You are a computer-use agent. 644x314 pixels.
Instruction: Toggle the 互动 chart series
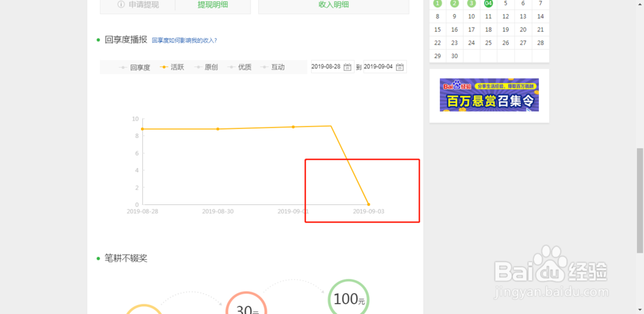pyautogui.click(x=272, y=68)
